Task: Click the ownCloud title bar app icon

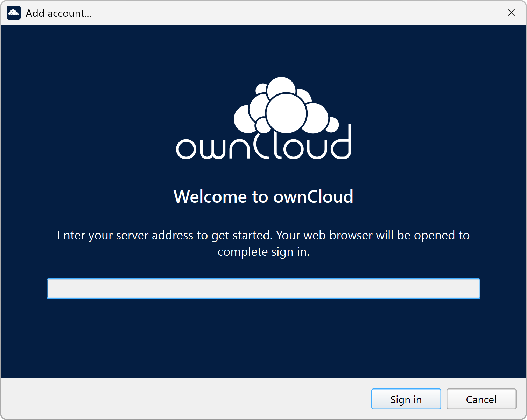Action: [x=14, y=13]
